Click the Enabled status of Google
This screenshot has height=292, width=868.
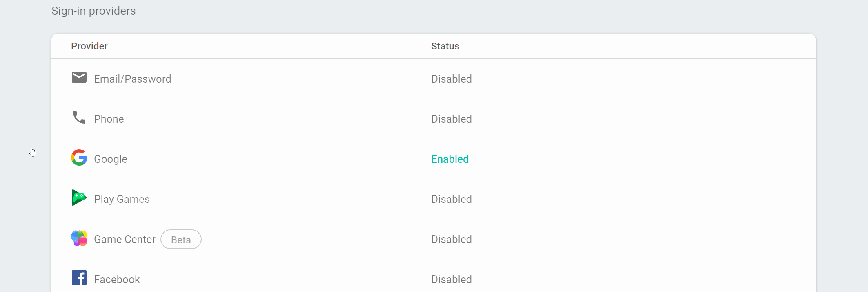click(450, 159)
